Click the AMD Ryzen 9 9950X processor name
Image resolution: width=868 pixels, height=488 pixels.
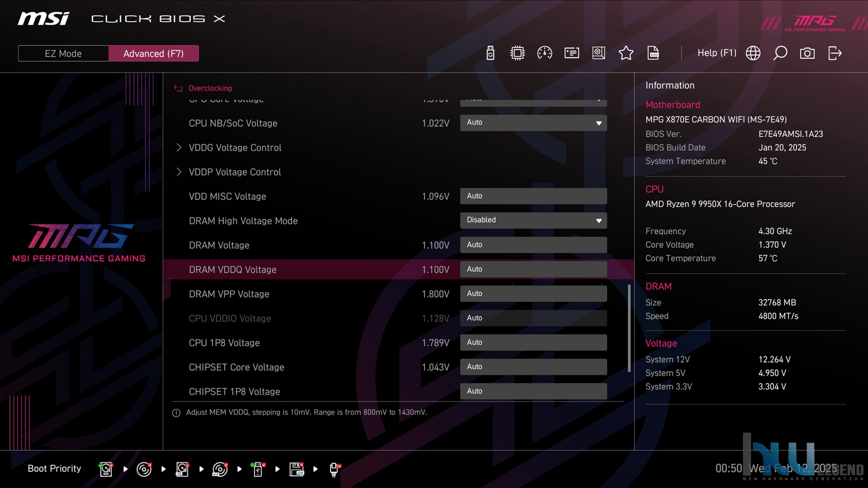pos(720,204)
